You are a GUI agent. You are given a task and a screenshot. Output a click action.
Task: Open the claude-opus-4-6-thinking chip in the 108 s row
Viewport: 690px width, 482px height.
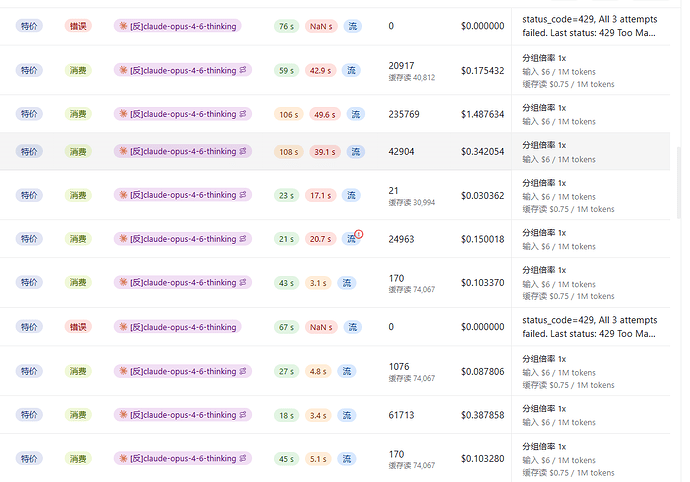(183, 151)
